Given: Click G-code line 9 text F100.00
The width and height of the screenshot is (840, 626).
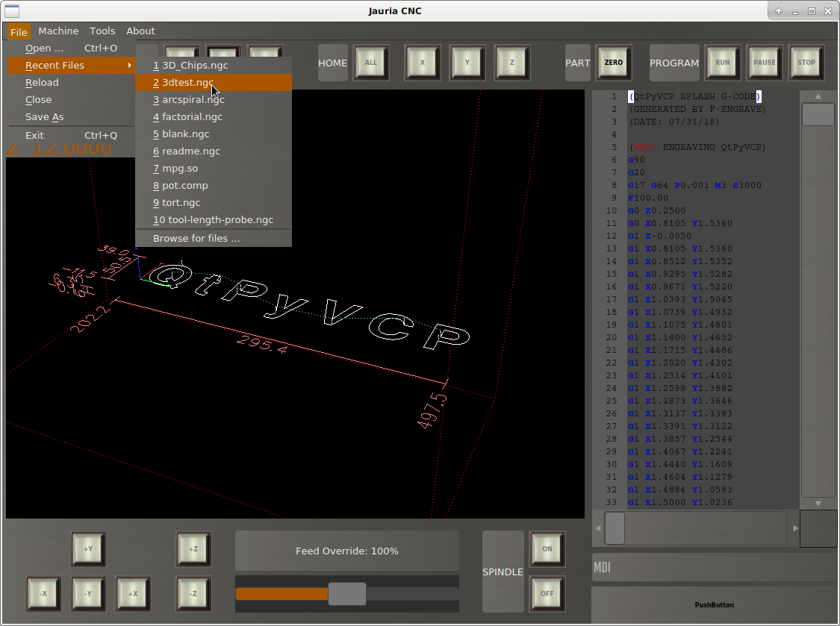Looking at the screenshot, I should 648,198.
